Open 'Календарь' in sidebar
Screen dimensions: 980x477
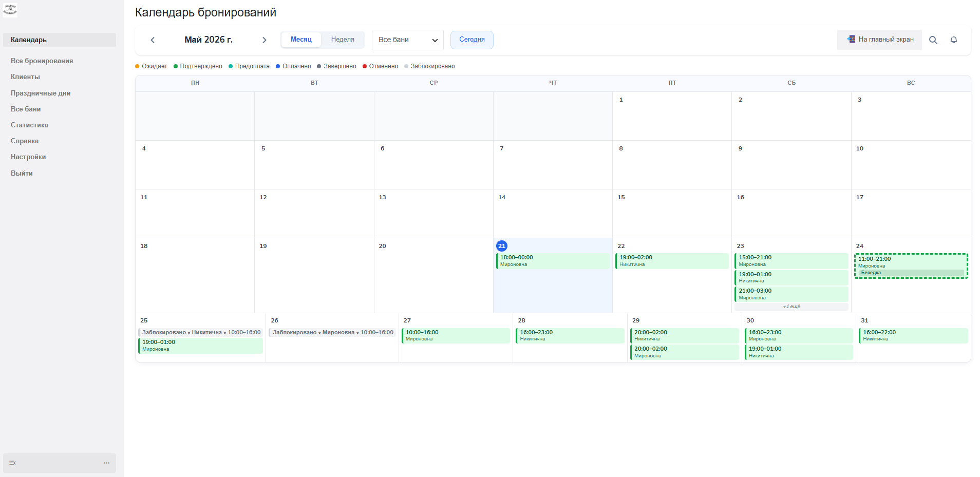[60, 40]
